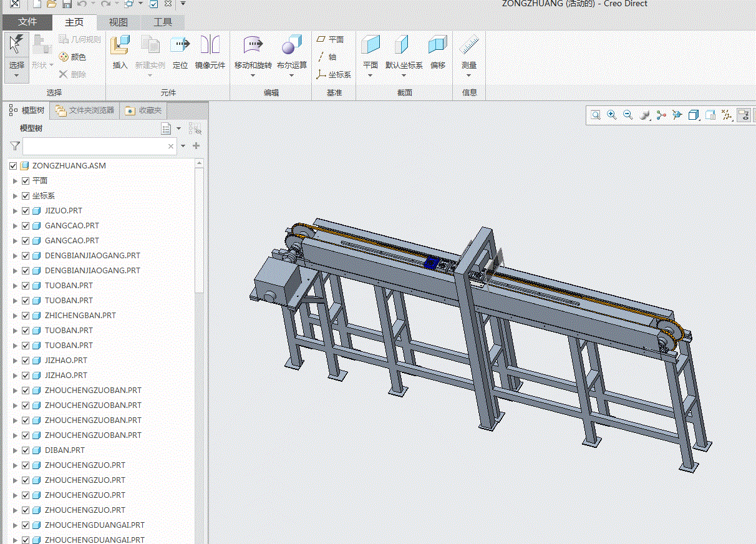Switch to the 视图 ribbon tab
Screen dimensions: 756x544
(x=119, y=22)
